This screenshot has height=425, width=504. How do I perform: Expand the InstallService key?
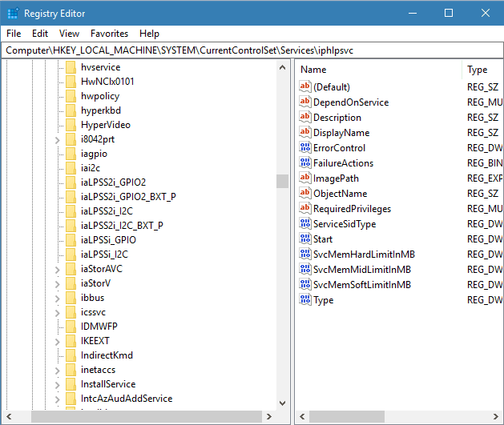pyautogui.click(x=57, y=385)
